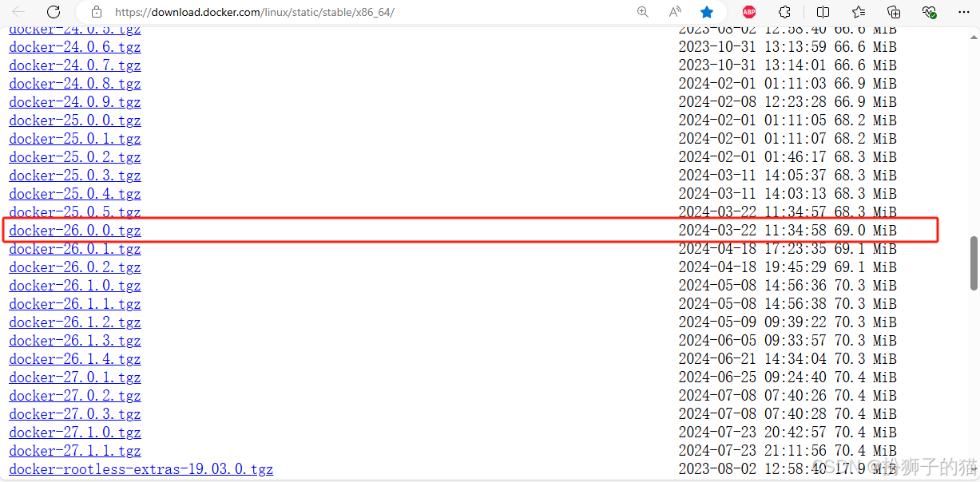
Task: Open the Collections icon
Action: pos(894,12)
